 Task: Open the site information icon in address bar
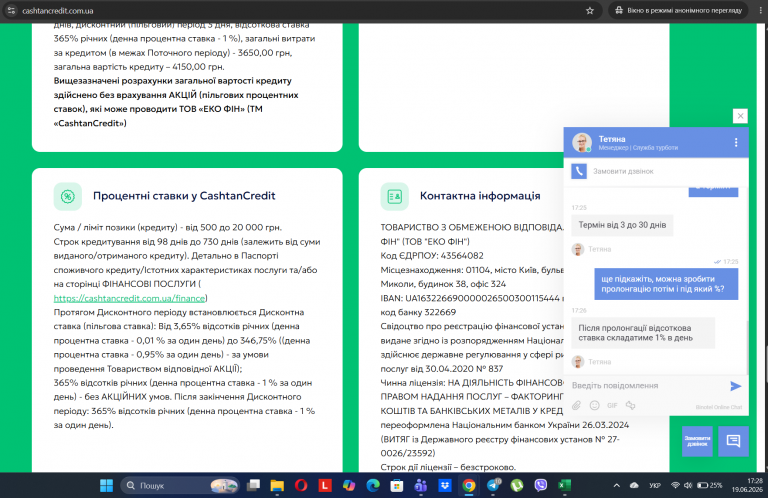click(11, 10)
